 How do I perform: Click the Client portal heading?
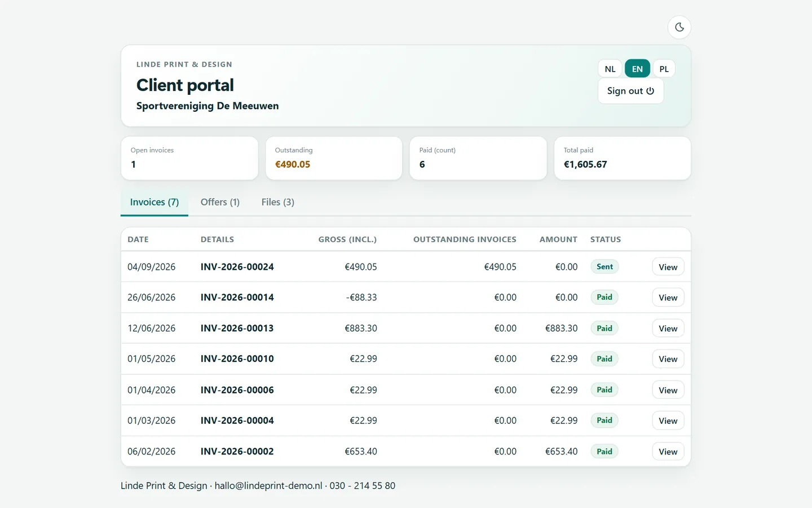coord(185,85)
